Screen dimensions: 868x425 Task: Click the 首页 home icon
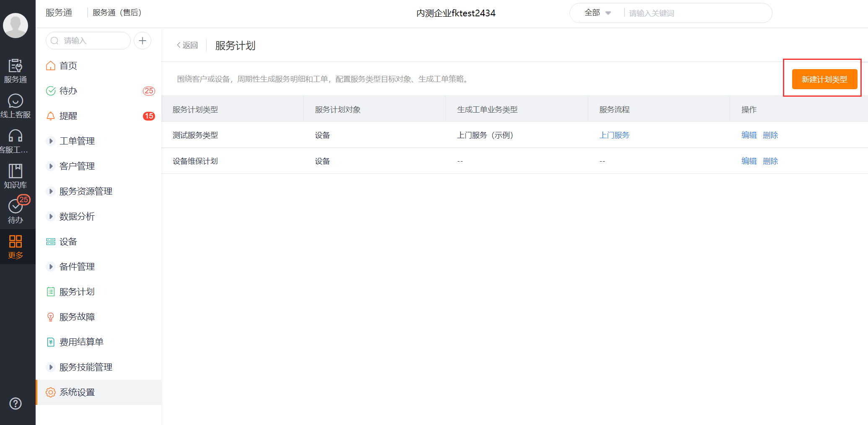click(51, 66)
